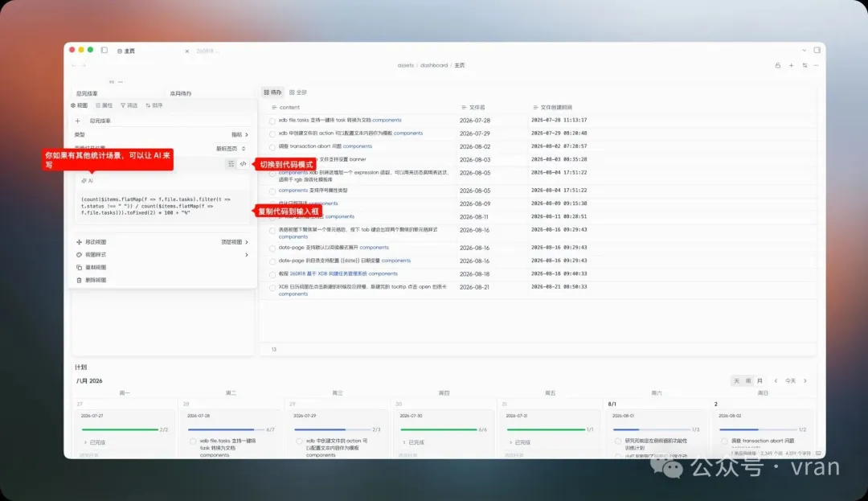Click the plus icon in page header
Image resolution: width=868 pixels, height=501 pixels.
tap(791, 65)
